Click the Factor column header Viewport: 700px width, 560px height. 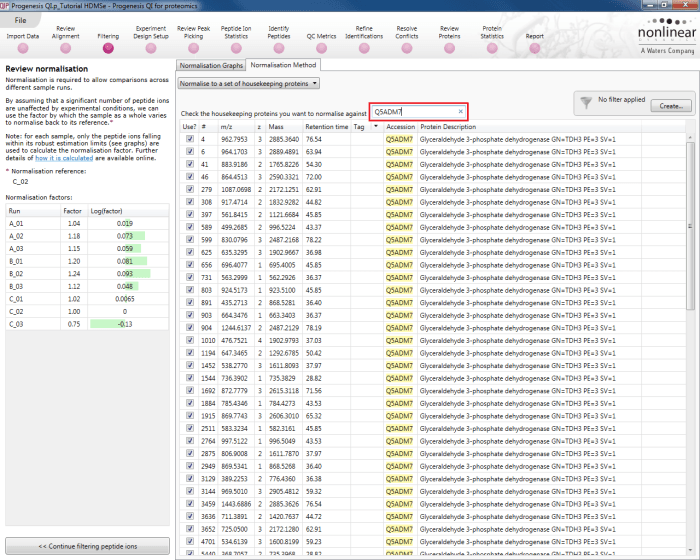[x=73, y=211]
